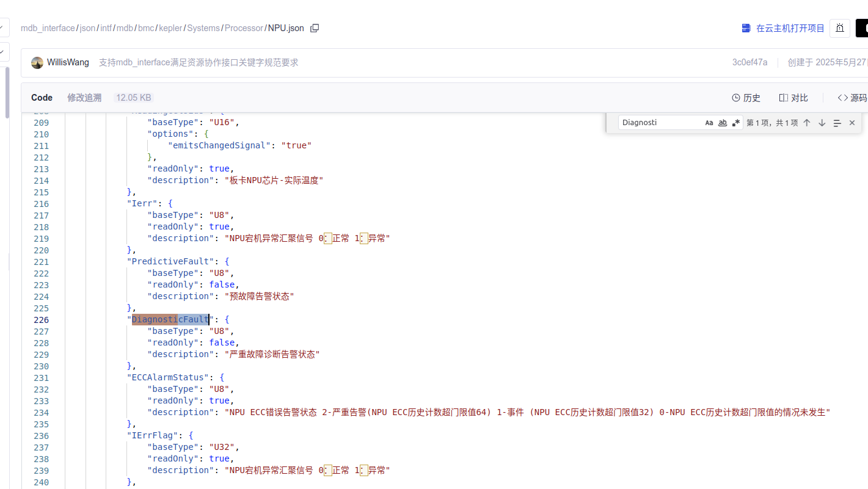Click the find-in-selection lines icon
The image size is (868, 489).
[837, 123]
